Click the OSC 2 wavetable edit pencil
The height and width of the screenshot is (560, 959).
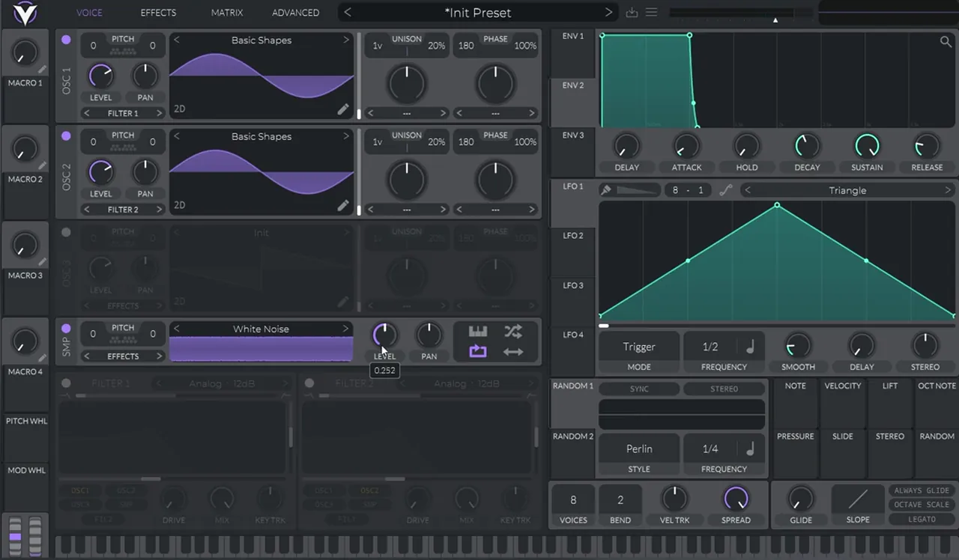coord(342,205)
